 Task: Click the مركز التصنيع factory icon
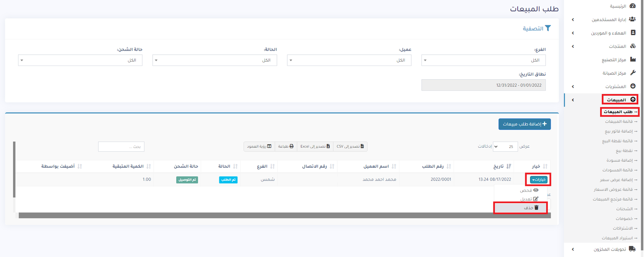point(633,60)
